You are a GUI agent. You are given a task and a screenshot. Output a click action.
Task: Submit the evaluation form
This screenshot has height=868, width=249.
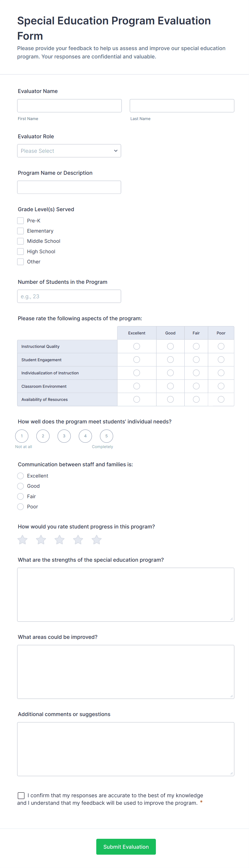click(126, 847)
